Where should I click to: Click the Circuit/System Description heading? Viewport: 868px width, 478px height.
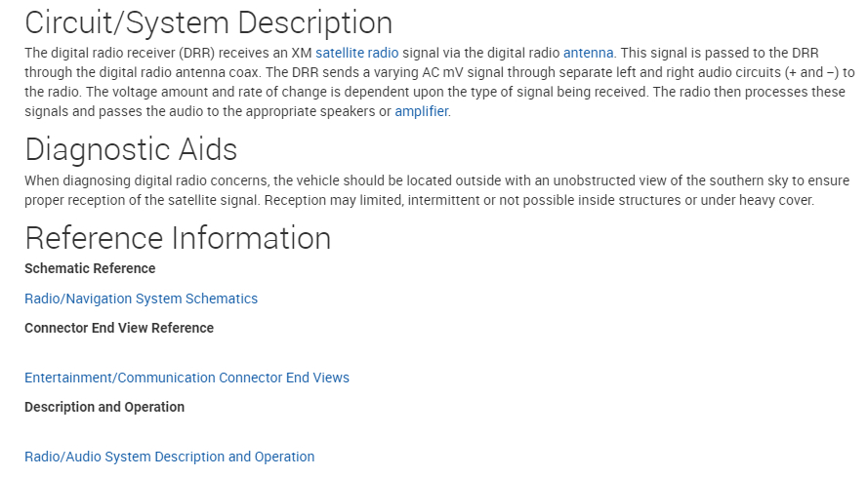(x=208, y=22)
